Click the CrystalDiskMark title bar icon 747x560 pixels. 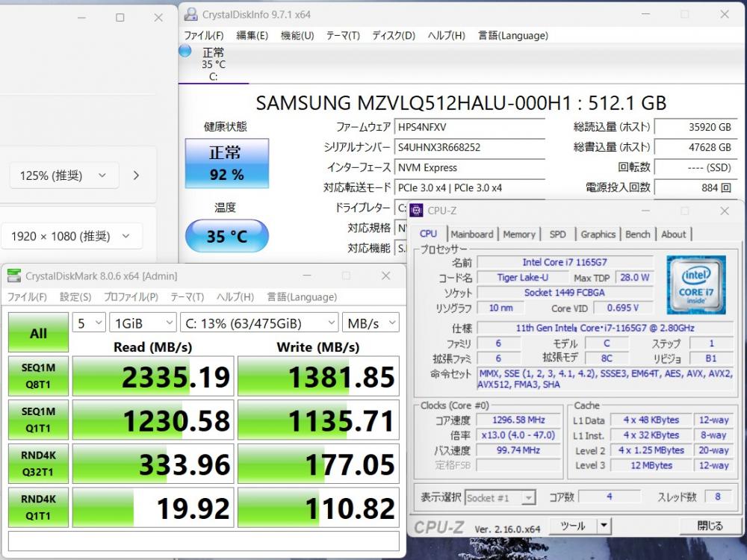tap(14, 276)
